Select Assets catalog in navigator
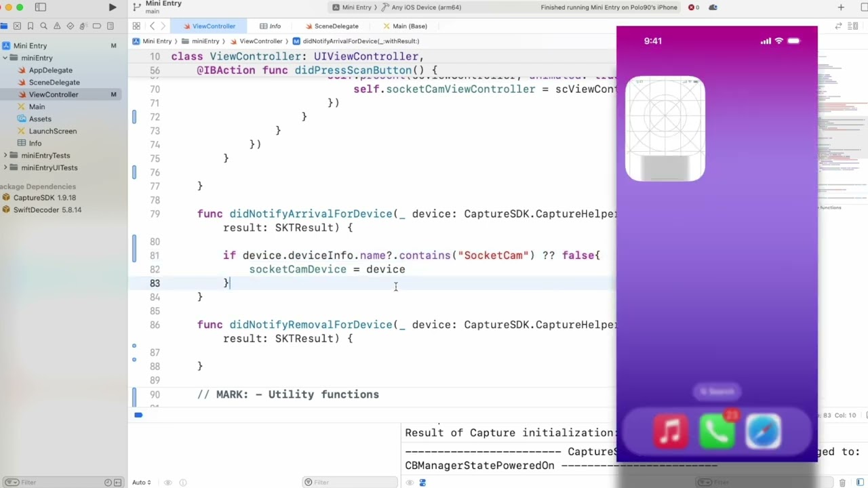Image resolution: width=868 pixels, height=488 pixels. [x=40, y=119]
